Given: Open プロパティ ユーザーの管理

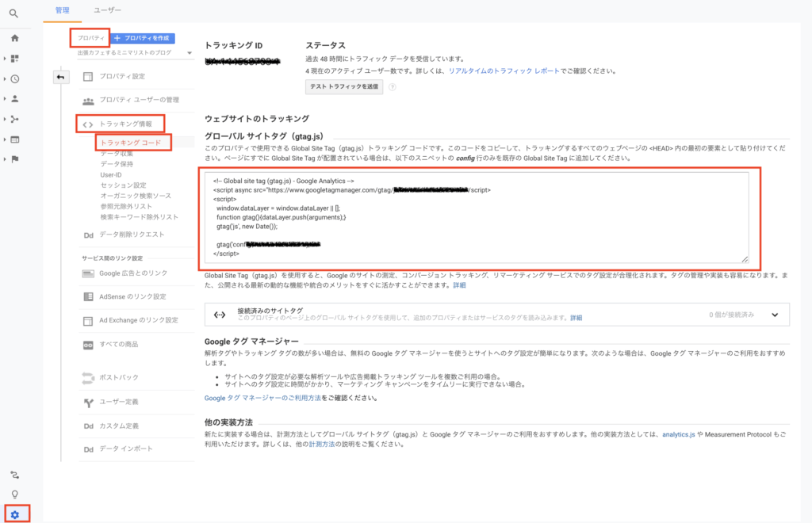Looking at the screenshot, I should tap(139, 100).
